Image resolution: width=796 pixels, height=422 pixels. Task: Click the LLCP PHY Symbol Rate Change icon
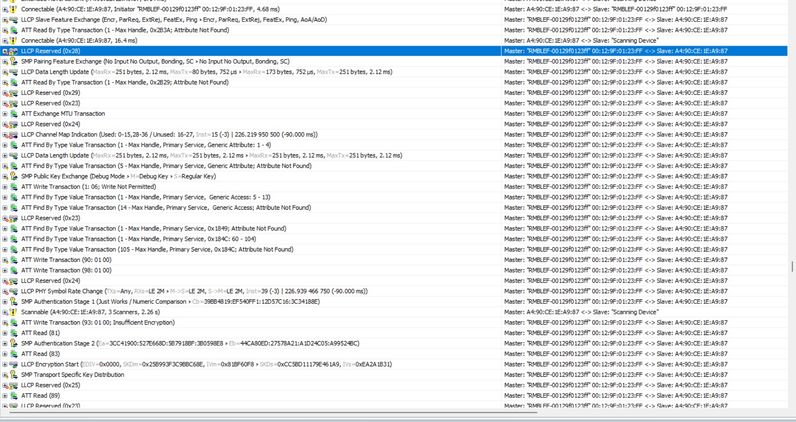(x=13, y=291)
